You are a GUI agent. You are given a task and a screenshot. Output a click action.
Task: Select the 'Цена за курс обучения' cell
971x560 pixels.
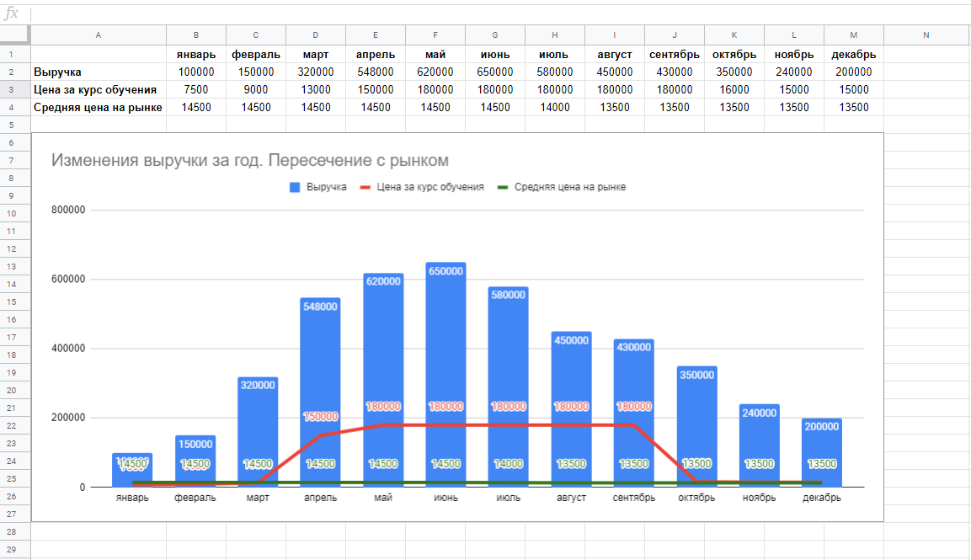click(x=99, y=90)
